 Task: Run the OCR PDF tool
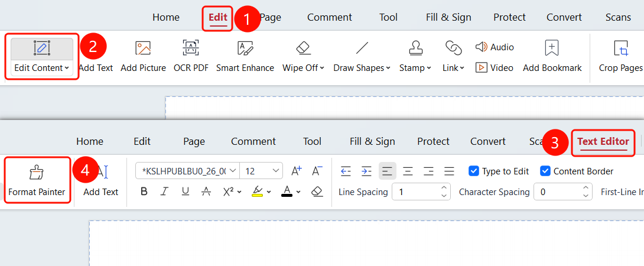tap(191, 57)
